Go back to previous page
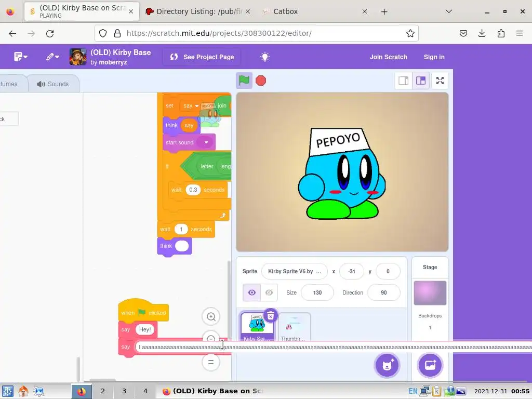 [12, 33]
